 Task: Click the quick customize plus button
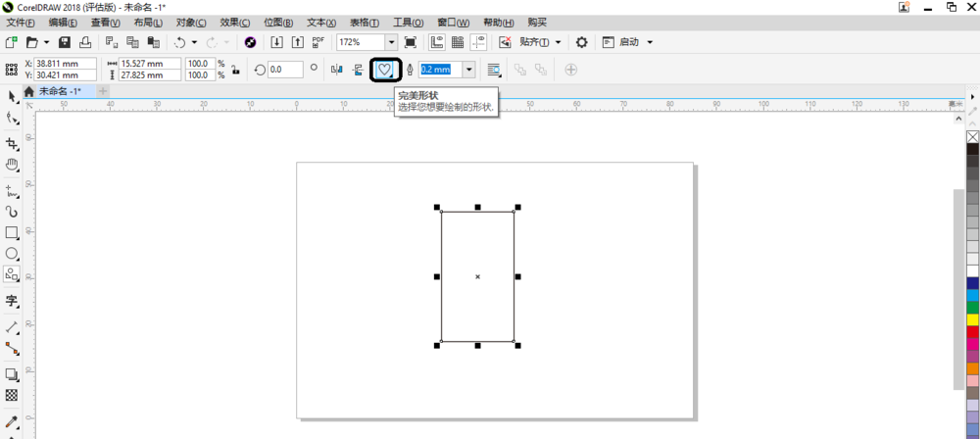click(x=570, y=70)
